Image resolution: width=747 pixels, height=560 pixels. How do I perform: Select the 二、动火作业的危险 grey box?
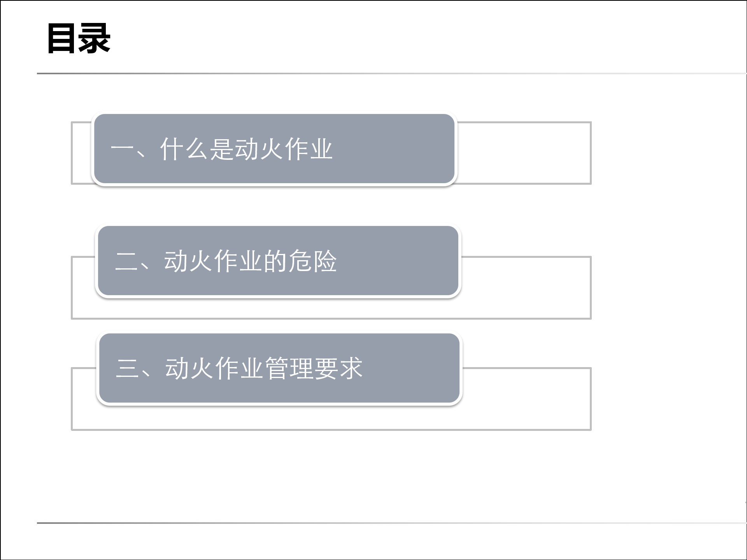click(278, 261)
